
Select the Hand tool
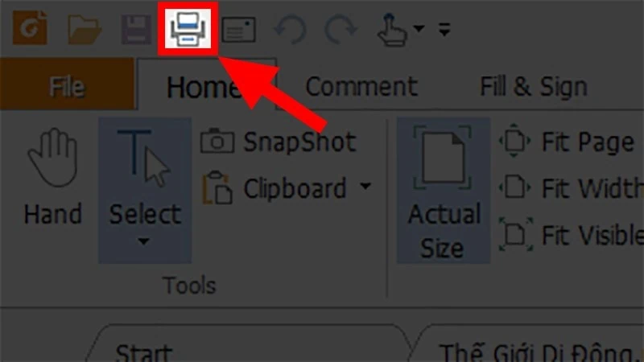52,176
